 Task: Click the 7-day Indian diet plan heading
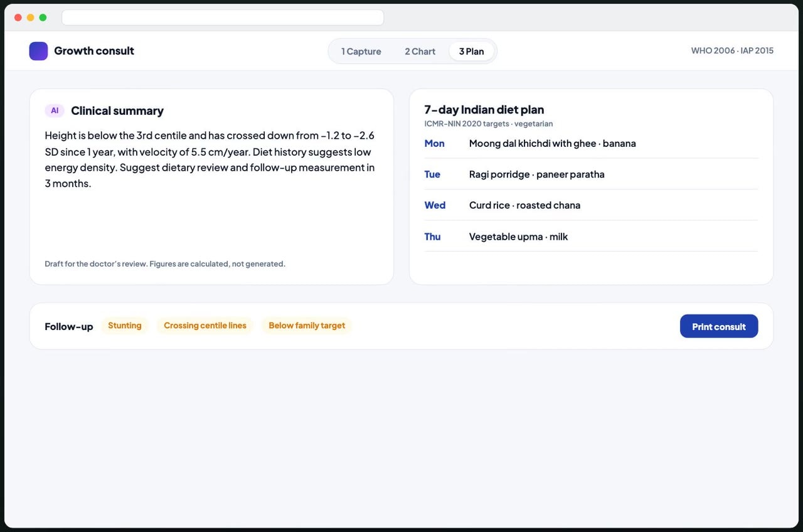[x=484, y=110]
